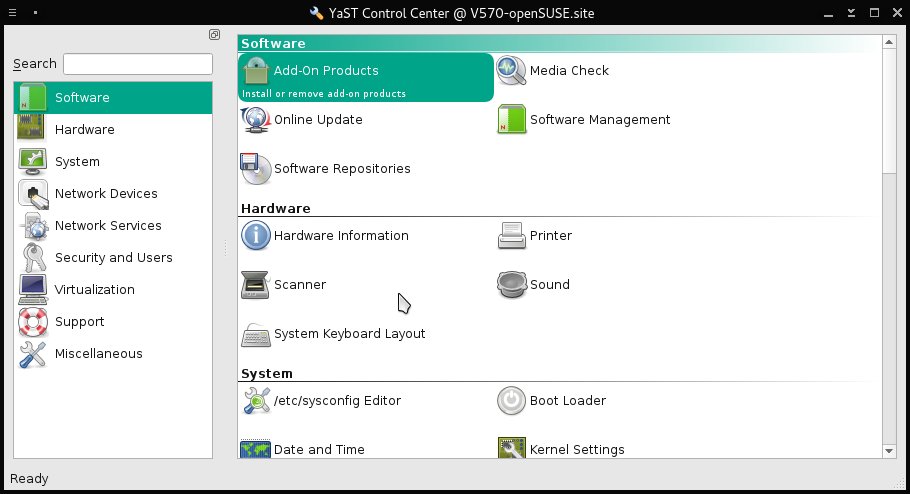The height and width of the screenshot is (494, 910).
Task: Select Software category label in sidebar
Action: point(82,98)
